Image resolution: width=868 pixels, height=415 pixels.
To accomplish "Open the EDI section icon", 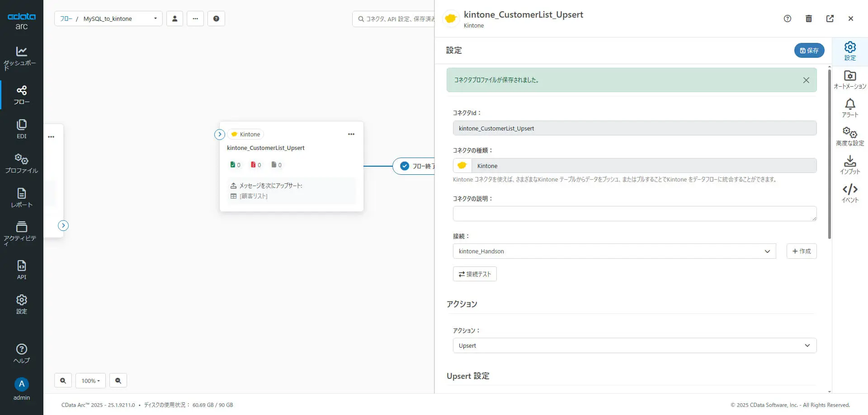I will click(21, 129).
